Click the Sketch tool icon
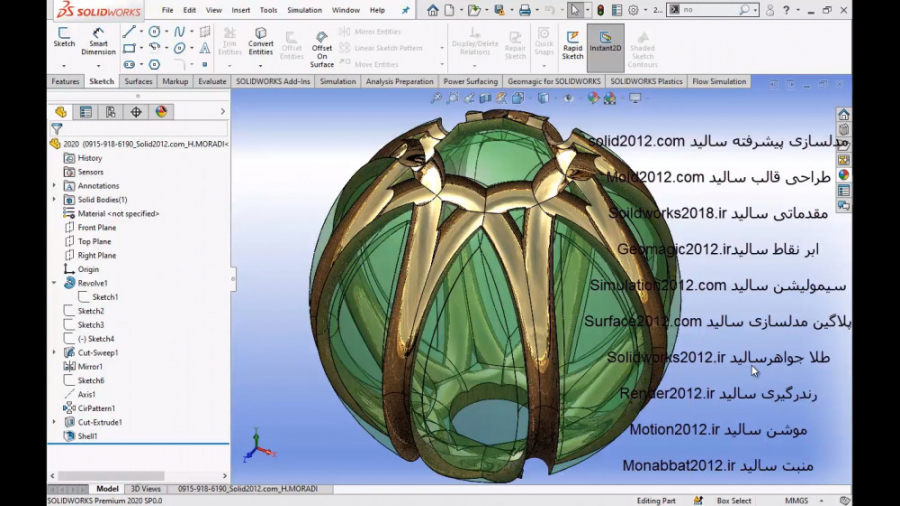 pos(64,37)
